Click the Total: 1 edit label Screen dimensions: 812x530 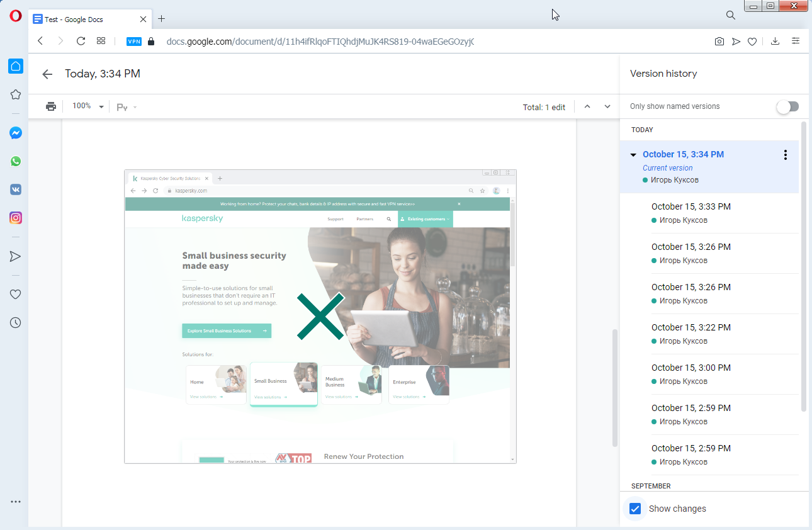(544, 107)
